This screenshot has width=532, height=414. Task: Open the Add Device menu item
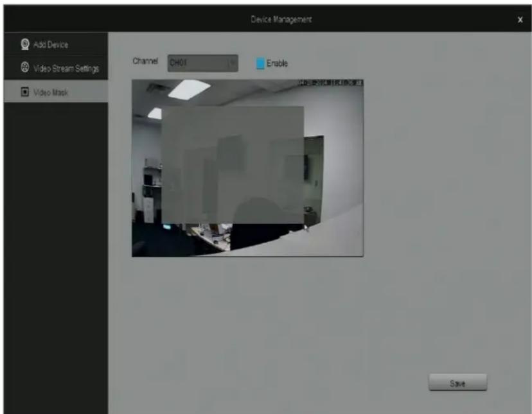(56, 44)
